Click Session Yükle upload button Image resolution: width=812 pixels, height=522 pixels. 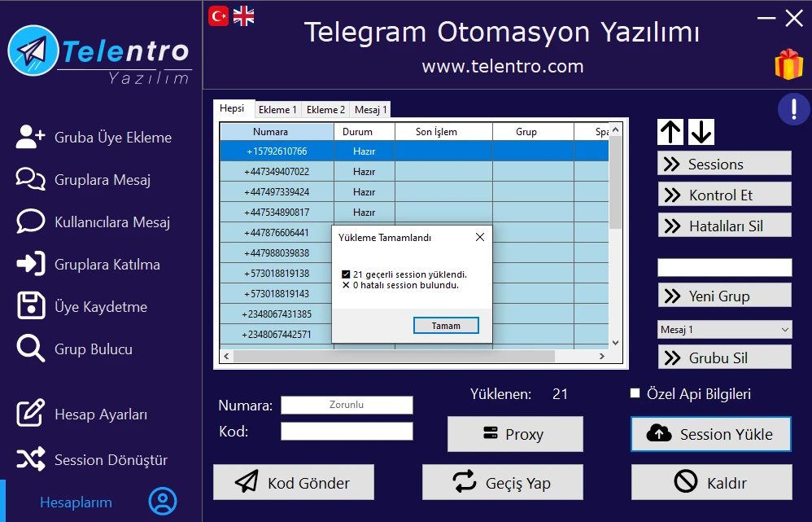pos(711,434)
